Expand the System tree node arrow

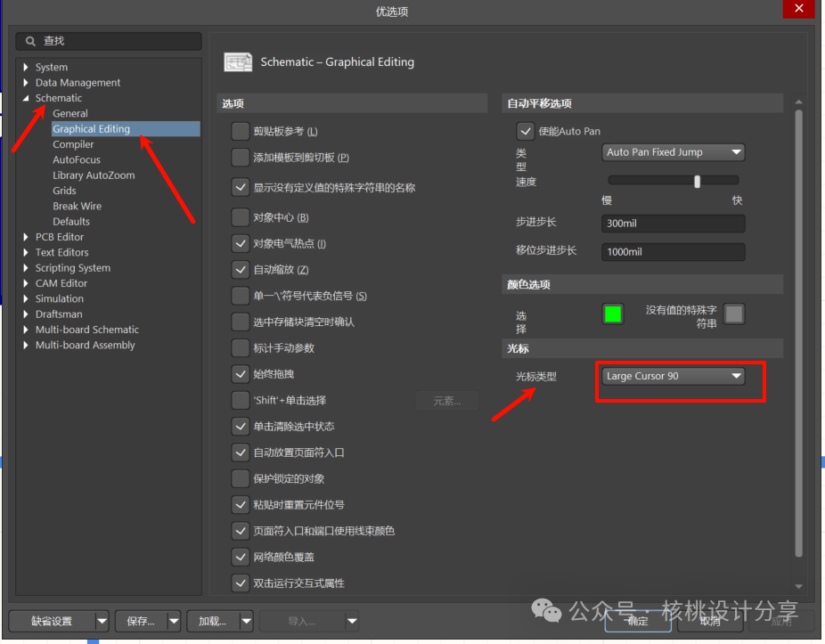[26, 68]
